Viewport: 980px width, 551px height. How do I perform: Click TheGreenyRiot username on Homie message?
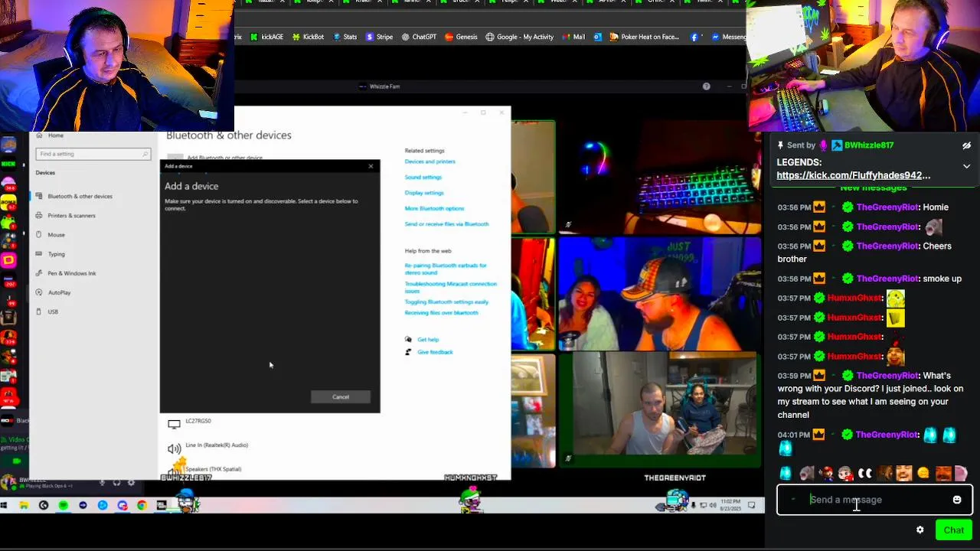coord(887,207)
